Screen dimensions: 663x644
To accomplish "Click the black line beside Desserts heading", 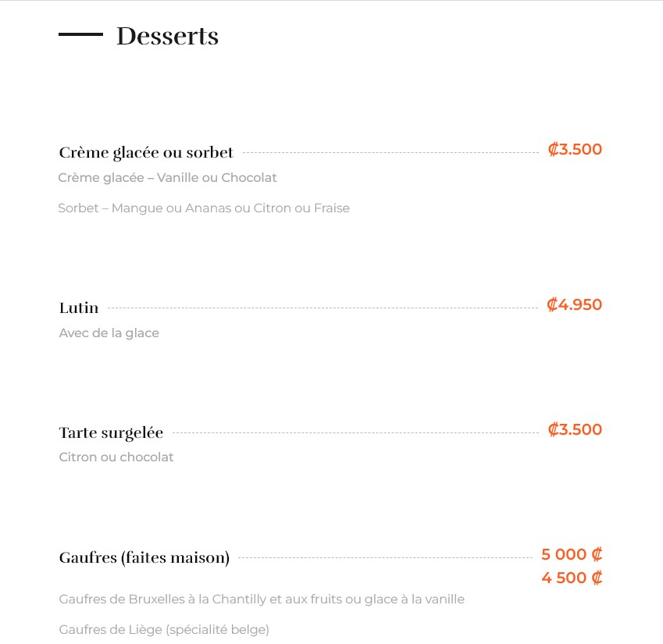I will [x=80, y=34].
